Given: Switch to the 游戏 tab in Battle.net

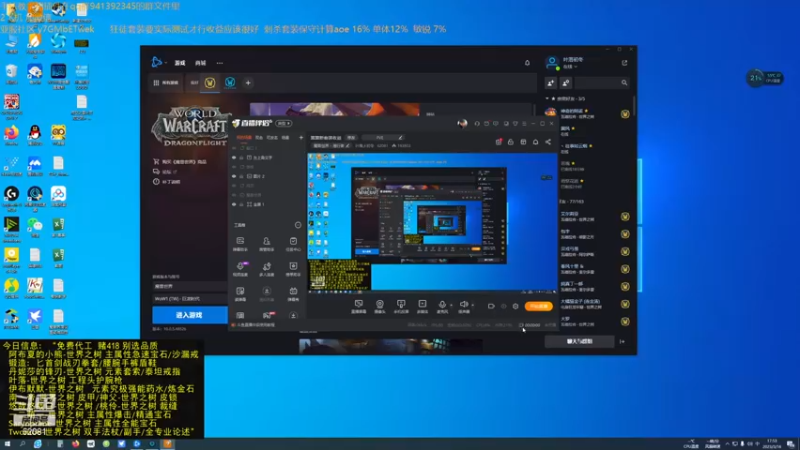Looking at the screenshot, I should coord(180,63).
